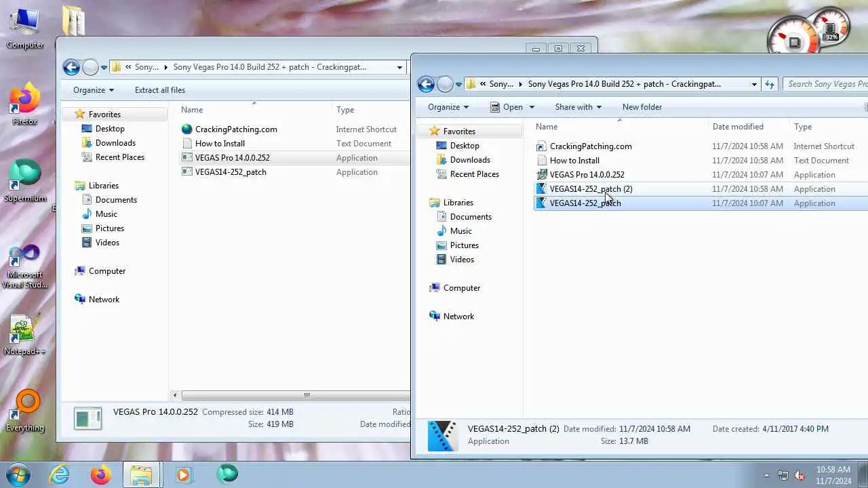The height and width of the screenshot is (488, 868).
Task: Open the Supermium desktop shortcut
Action: point(25,180)
